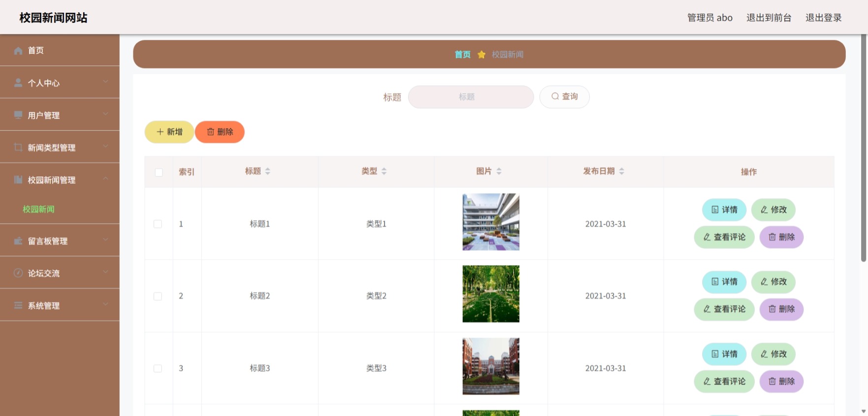This screenshot has height=416, width=868.
Task: Expand the 个人中心 chevron
Action: point(105,81)
